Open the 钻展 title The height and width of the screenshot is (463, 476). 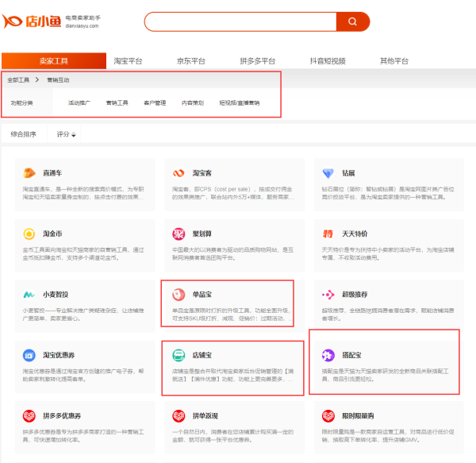pos(348,173)
